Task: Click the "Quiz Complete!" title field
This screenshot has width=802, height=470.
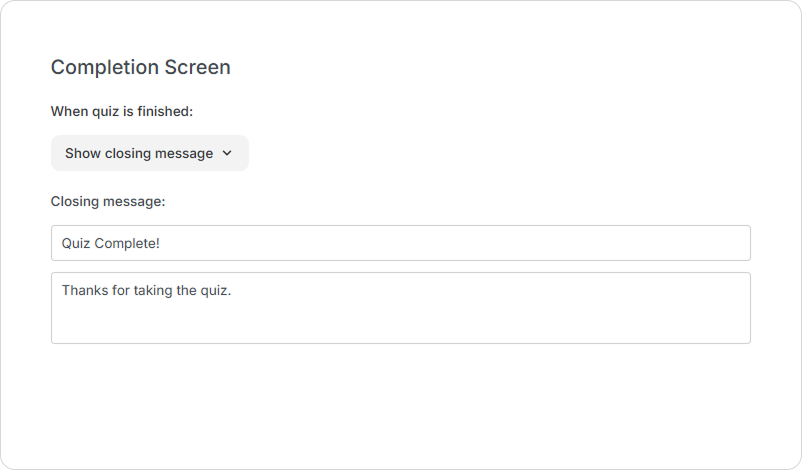Action: (400, 243)
